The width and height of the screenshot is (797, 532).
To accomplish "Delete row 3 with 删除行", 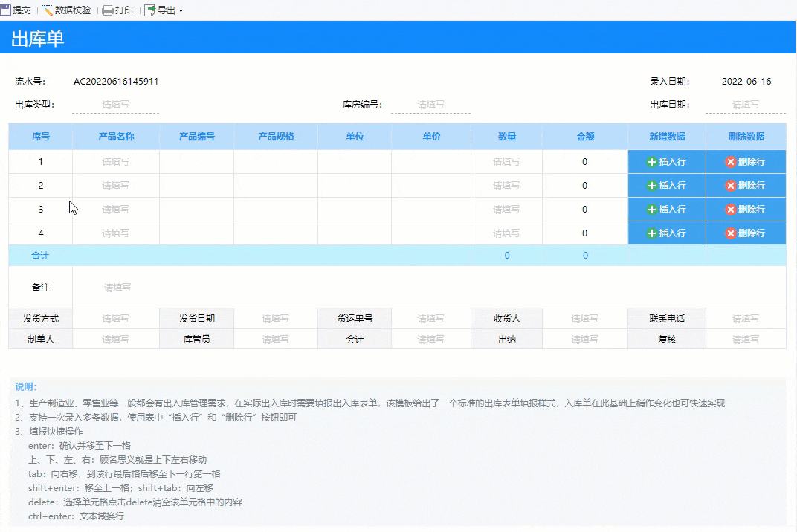I will [746, 210].
